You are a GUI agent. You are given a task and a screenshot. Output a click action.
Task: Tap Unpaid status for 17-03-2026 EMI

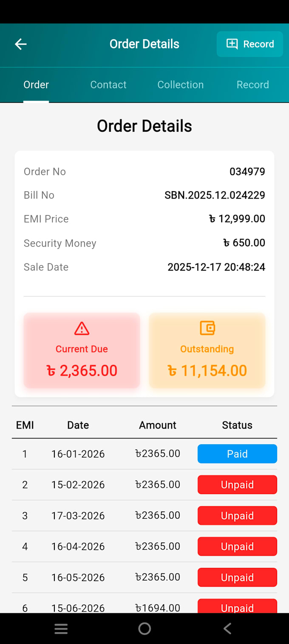point(237,516)
